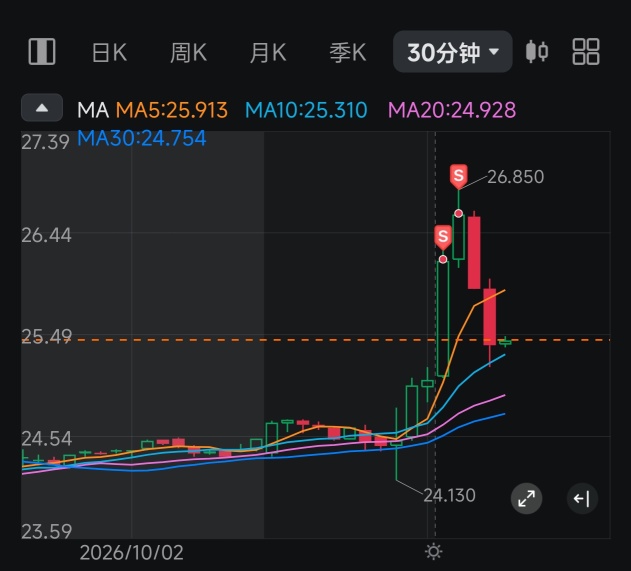Tap the upper S sell marker near 26.850

coord(458,175)
